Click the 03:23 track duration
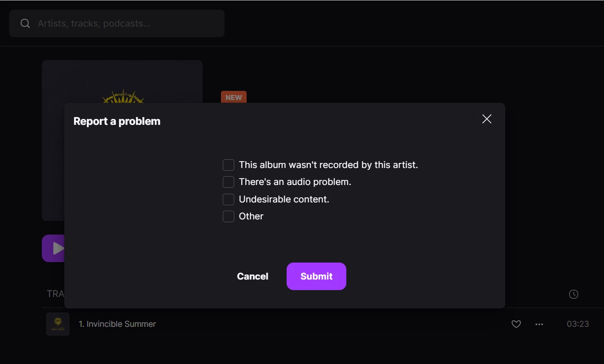Image resolution: width=604 pixels, height=364 pixels. point(577,324)
